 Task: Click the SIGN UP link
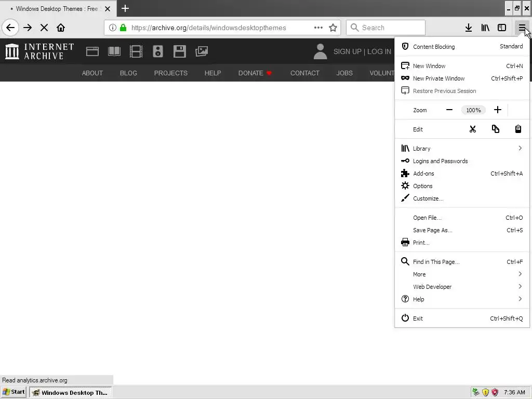click(347, 51)
